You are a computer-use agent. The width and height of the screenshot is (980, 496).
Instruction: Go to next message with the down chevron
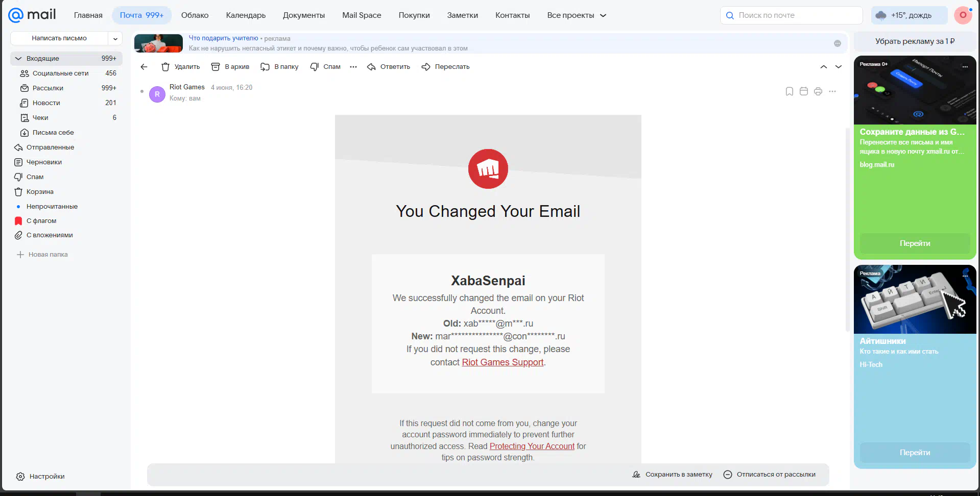(839, 67)
